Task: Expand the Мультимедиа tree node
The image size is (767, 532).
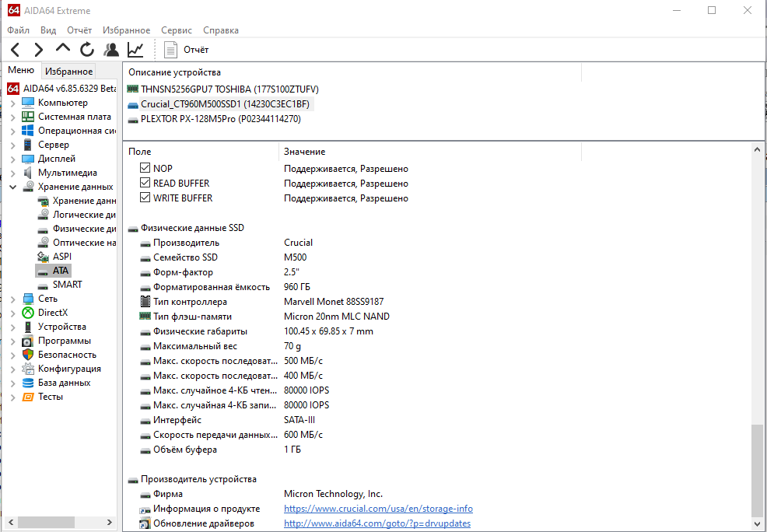Action: tap(13, 173)
